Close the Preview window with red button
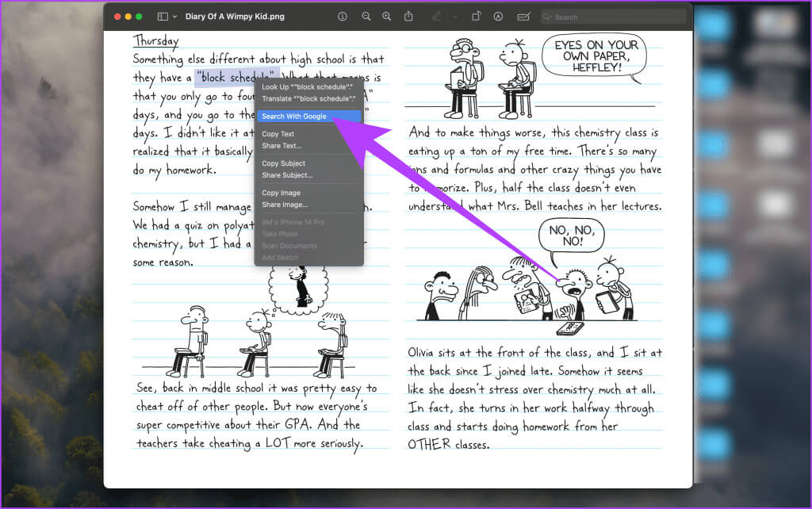 [x=117, y=17]
